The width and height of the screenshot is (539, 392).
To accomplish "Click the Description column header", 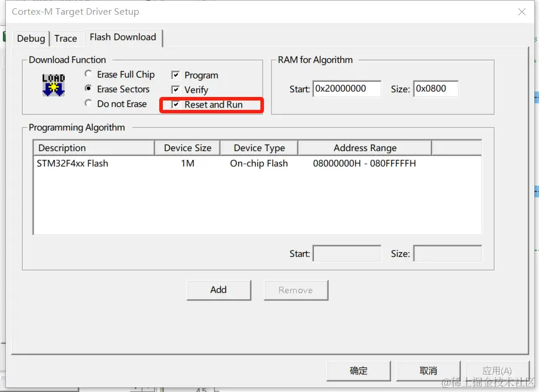I will [94, 148].
